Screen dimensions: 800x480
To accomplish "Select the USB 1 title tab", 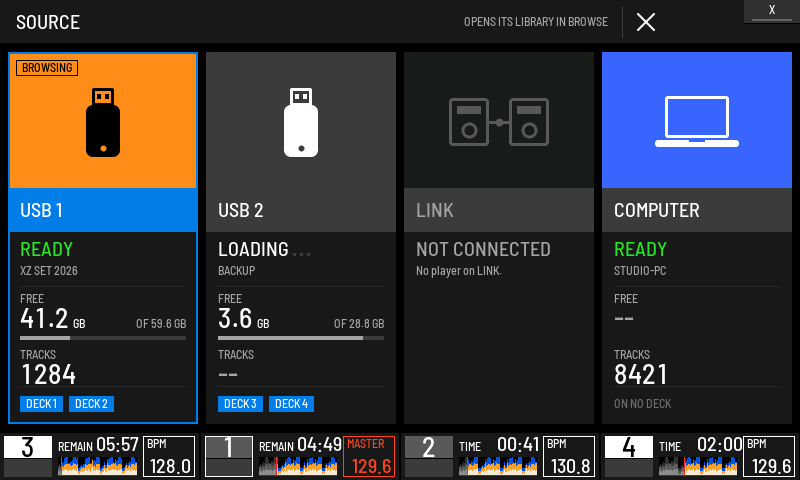I will pos(103,210).
